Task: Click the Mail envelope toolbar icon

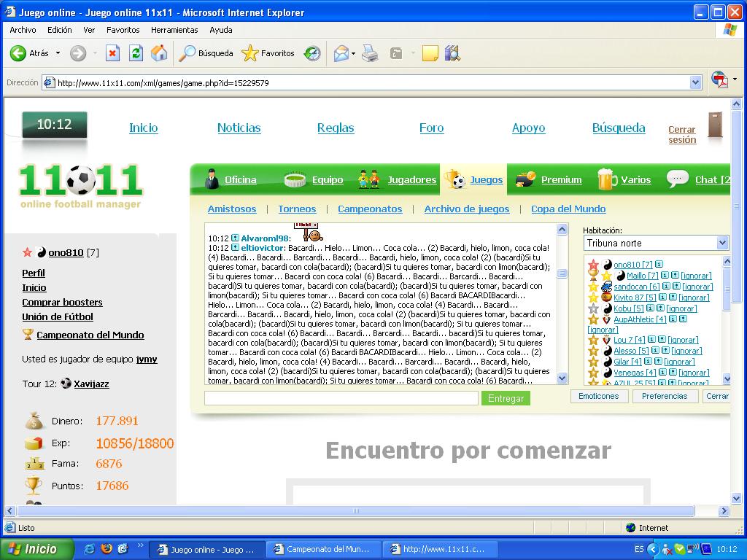Action: coord(341,53)
